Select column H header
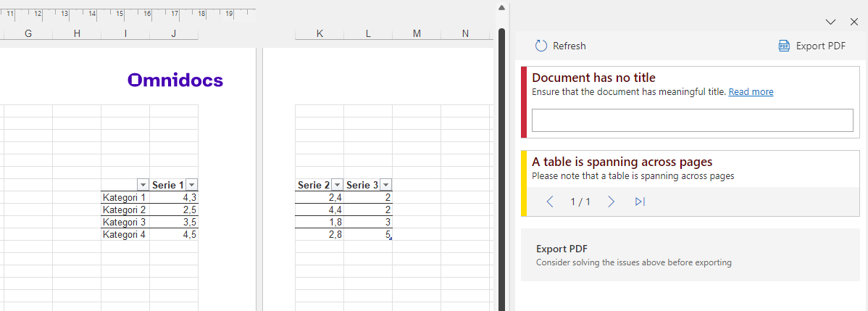The width and height of the screenshot is (868, 311). (x=77, y=34)
